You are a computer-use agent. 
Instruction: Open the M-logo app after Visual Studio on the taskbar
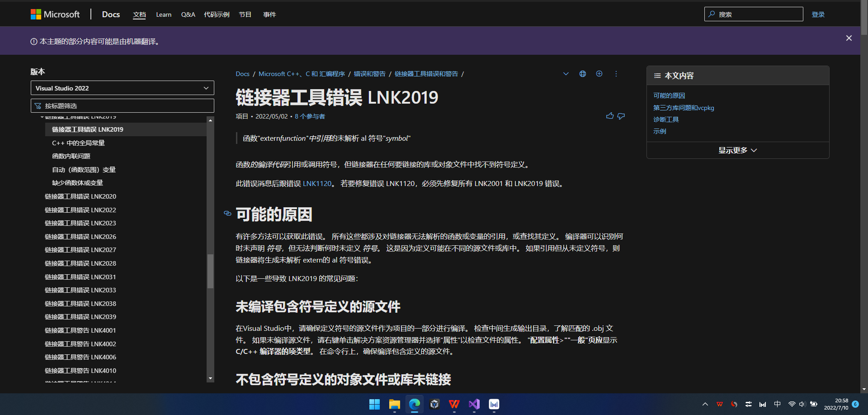click(x=494, y=404)
